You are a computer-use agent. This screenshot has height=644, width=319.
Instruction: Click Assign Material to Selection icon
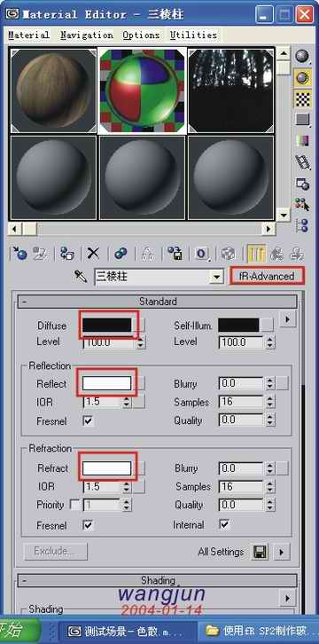tap(66, 254)
